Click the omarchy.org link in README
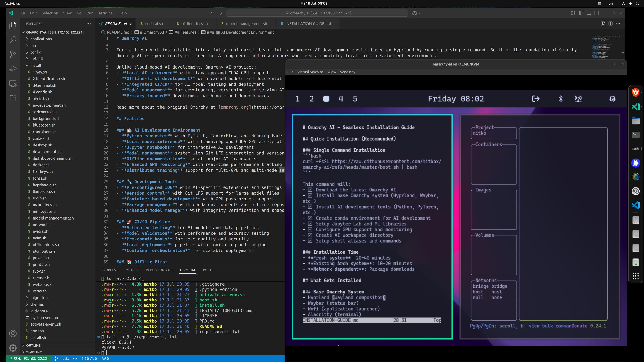644x362 pixels. coord(235,107)
